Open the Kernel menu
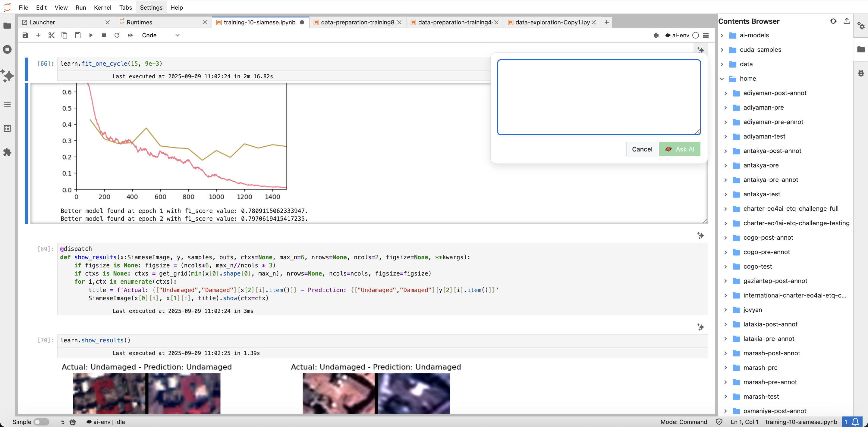 (x=102, y=8)
